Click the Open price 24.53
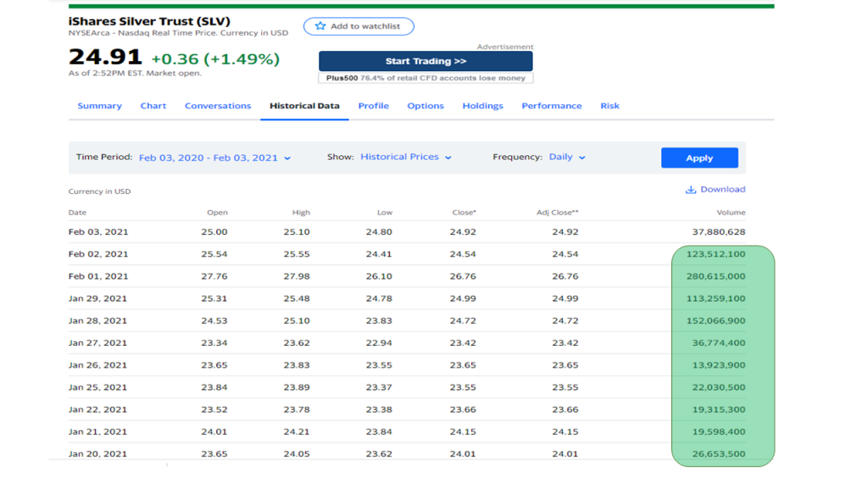Viewport: 868px width, 488px height. pyautogui.click(x=214, y=320)
